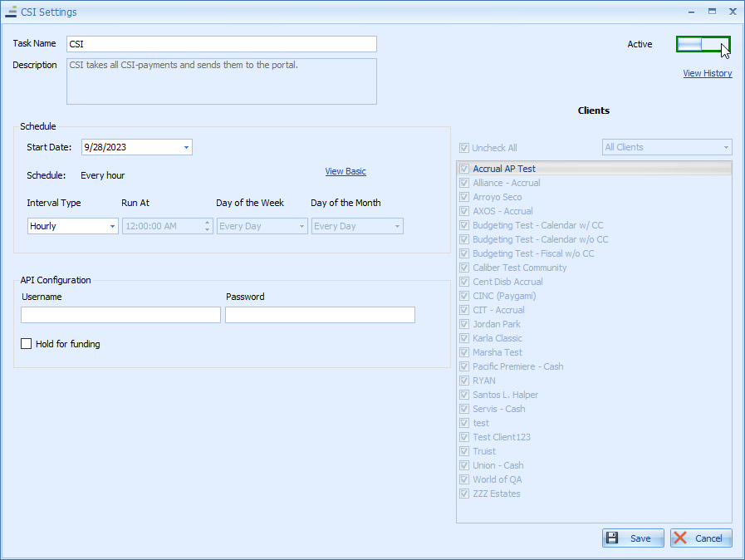Open View History

coord(707,73)
